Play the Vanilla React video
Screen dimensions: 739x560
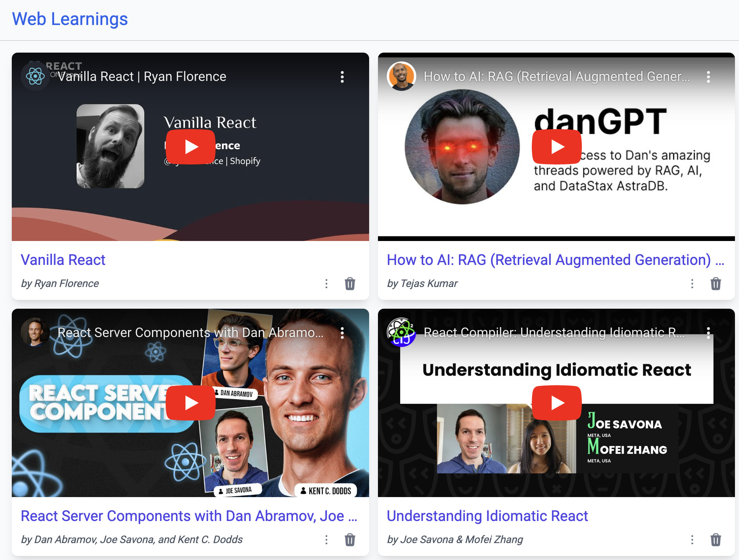tap(190, 147)
